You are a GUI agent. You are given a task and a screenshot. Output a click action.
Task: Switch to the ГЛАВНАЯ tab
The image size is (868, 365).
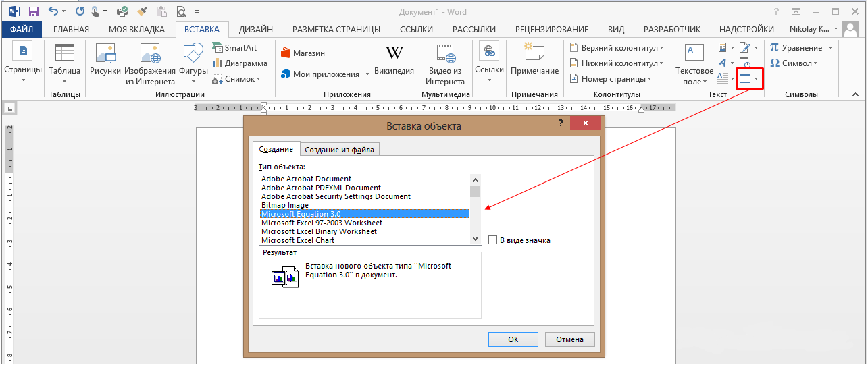click(72, 29)
